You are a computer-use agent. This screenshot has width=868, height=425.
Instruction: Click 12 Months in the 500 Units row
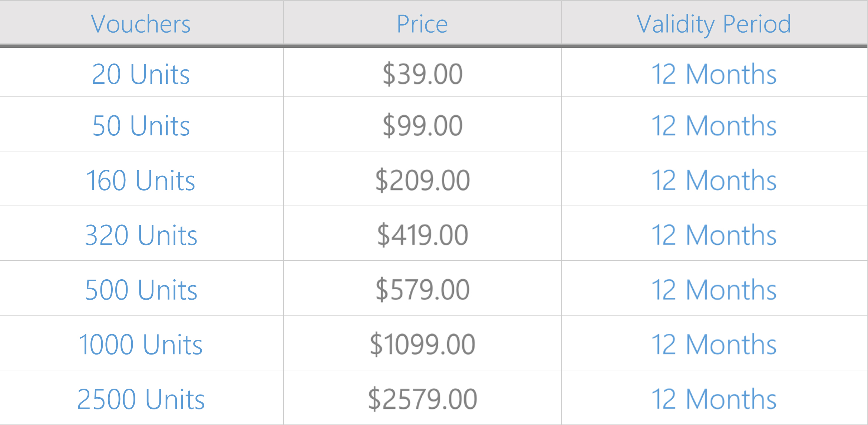click(x=714, y=290)
